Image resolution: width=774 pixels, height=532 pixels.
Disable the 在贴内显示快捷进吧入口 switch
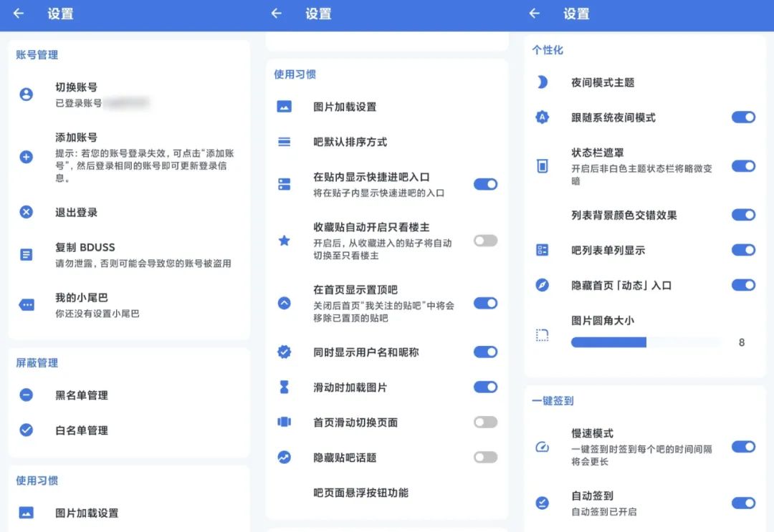pos(485,184)
